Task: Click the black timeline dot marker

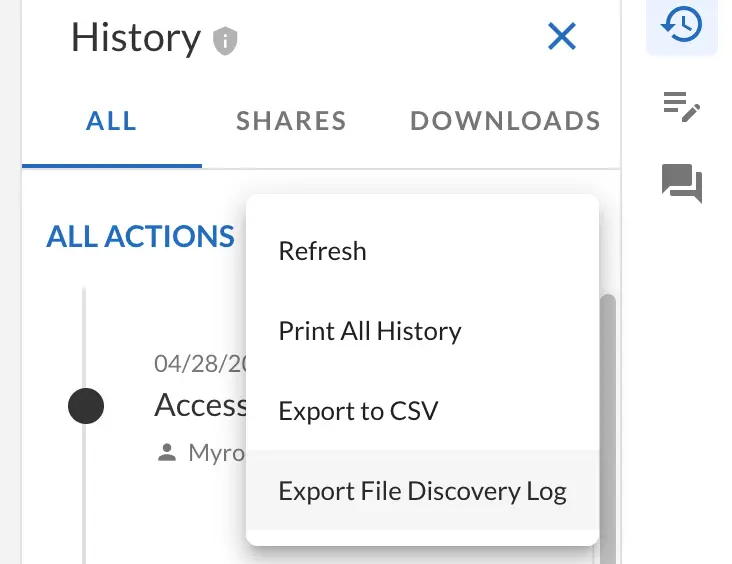Action: (86, 406)
